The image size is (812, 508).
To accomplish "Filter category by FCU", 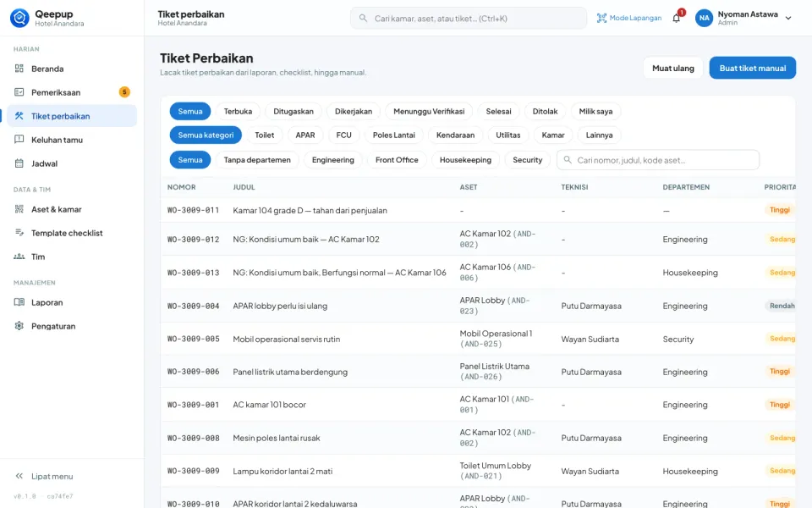I will [x=344, y=135].
